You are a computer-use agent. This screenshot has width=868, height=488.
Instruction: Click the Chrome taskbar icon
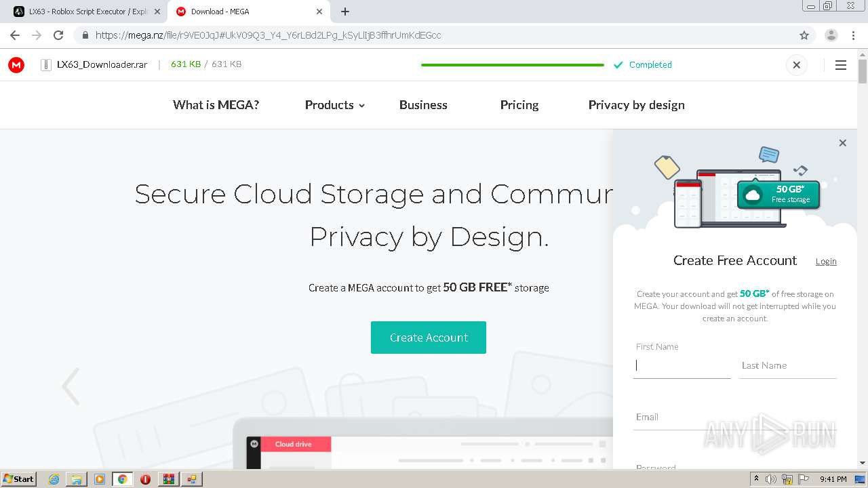tap(122, 479)
